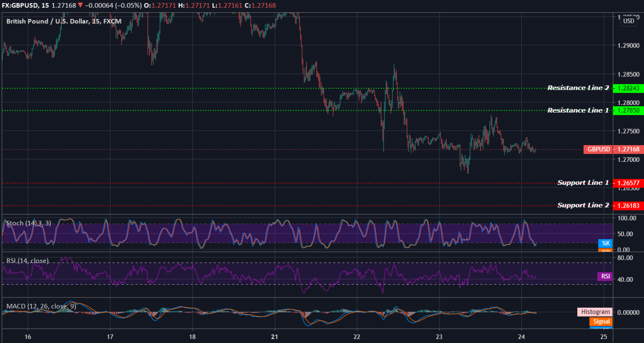Click the Resistance Line 1 label
This screenshot has width=644, height=343.
[578, 111]
